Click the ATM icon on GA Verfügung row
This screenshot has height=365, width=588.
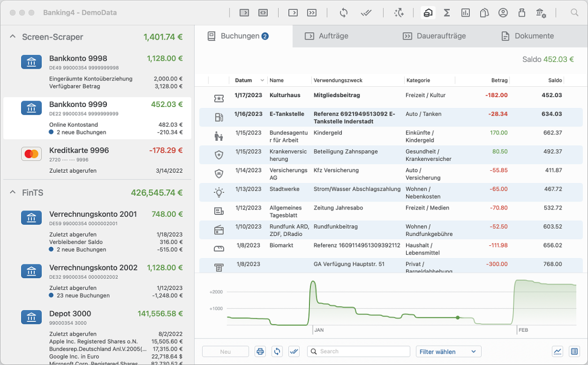tap(219, 267)
